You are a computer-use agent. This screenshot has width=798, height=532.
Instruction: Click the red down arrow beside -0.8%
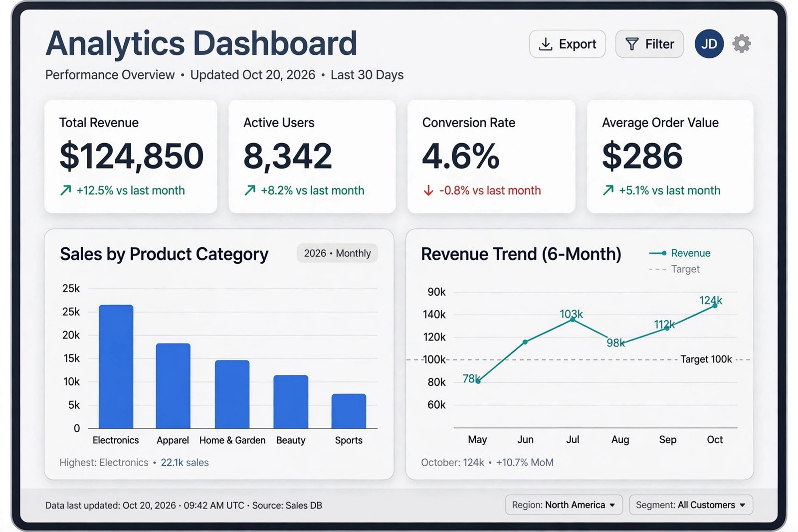pyautogui.click(x=428, y=190)
